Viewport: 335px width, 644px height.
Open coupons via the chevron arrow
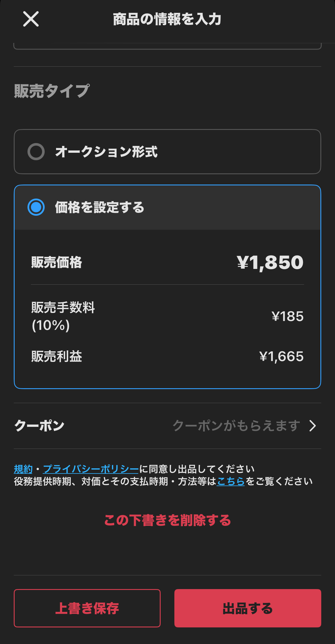[313, 426]
